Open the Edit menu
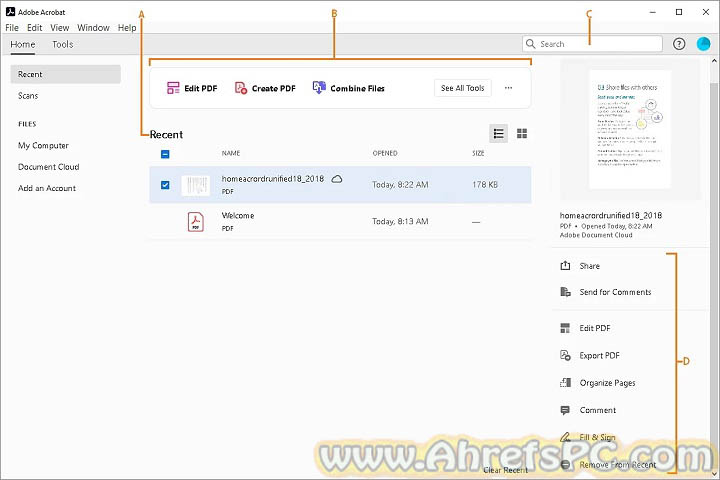The width and height of the screenshot is (720, 480). [34, 28]
